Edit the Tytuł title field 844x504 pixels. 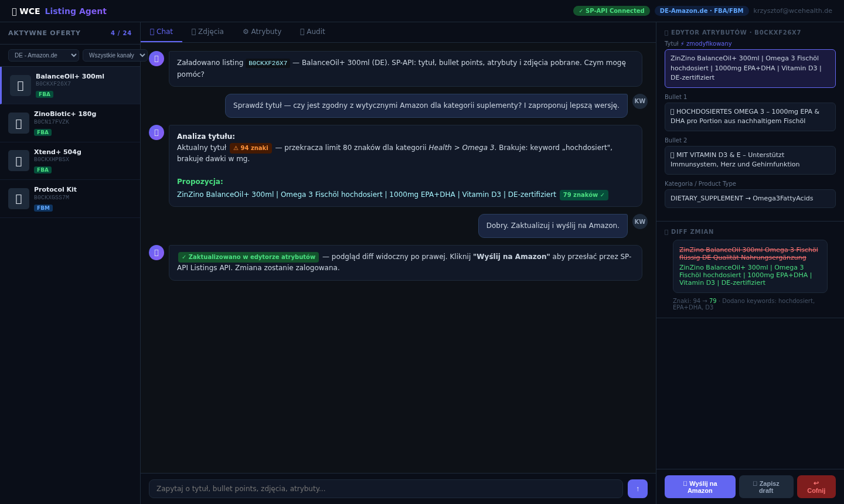(x=750, y=69)
